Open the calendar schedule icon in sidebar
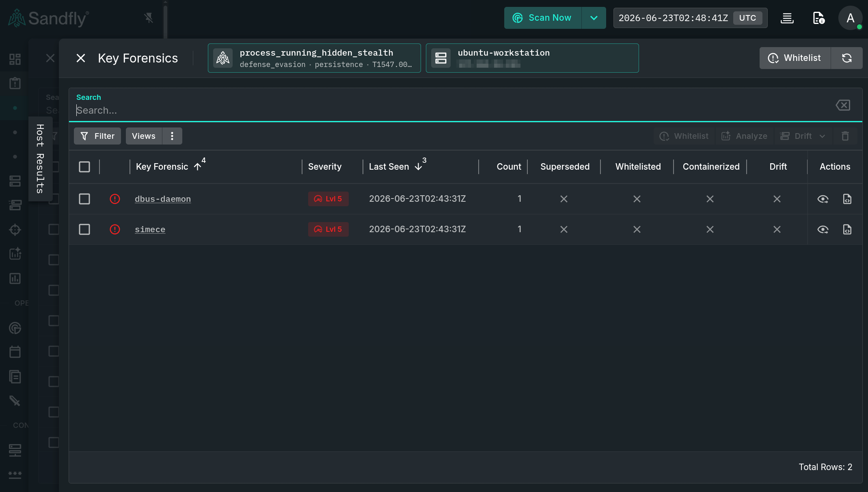The image size is (868, 492). click(15, 352)
